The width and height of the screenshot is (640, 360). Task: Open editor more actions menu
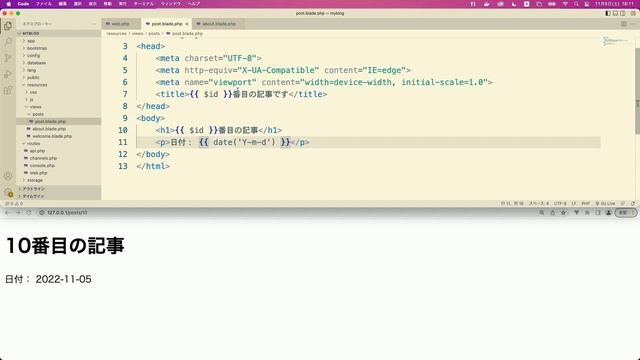pos(633,24)
